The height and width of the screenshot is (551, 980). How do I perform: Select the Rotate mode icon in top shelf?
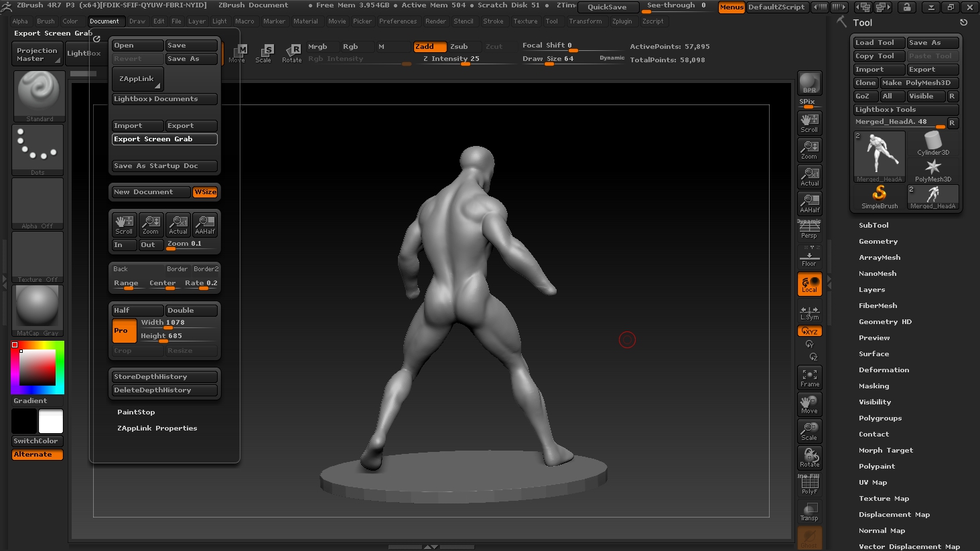292,54
